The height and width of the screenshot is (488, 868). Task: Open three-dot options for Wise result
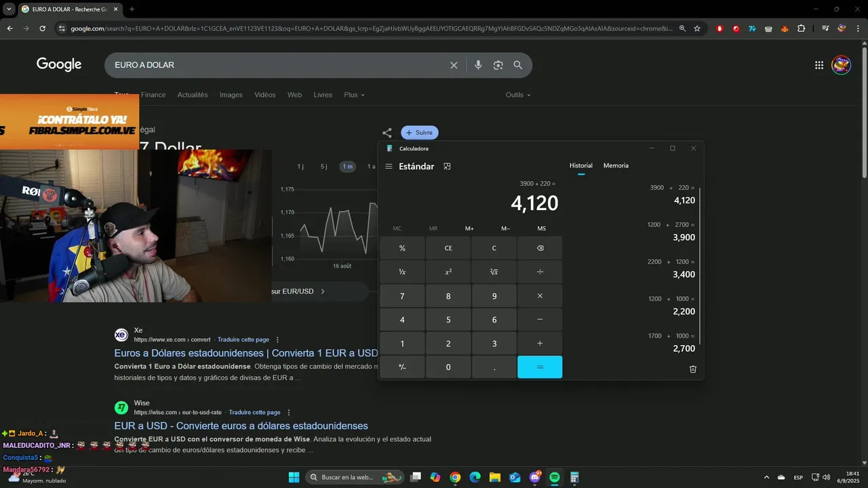[x=289, y=412]
